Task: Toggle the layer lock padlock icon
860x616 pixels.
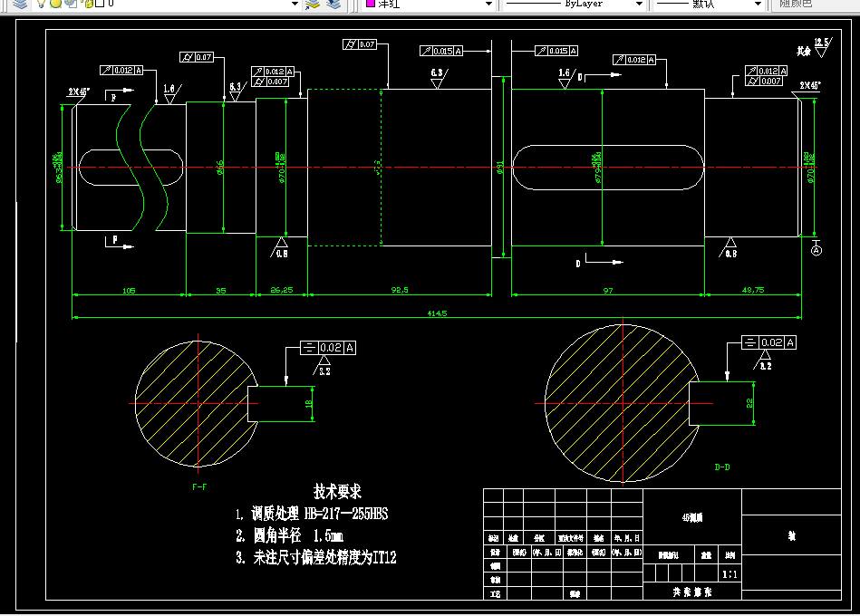Action: coord(88,4)
